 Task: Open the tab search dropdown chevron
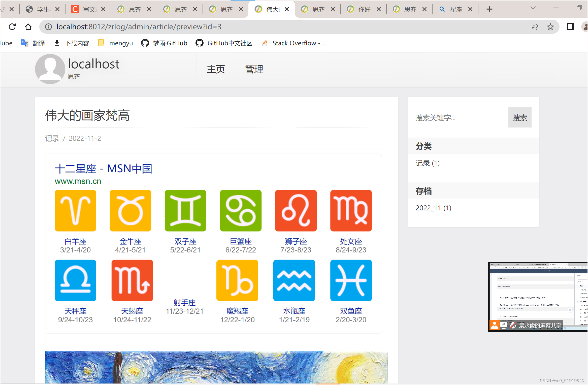pos(533,8)
